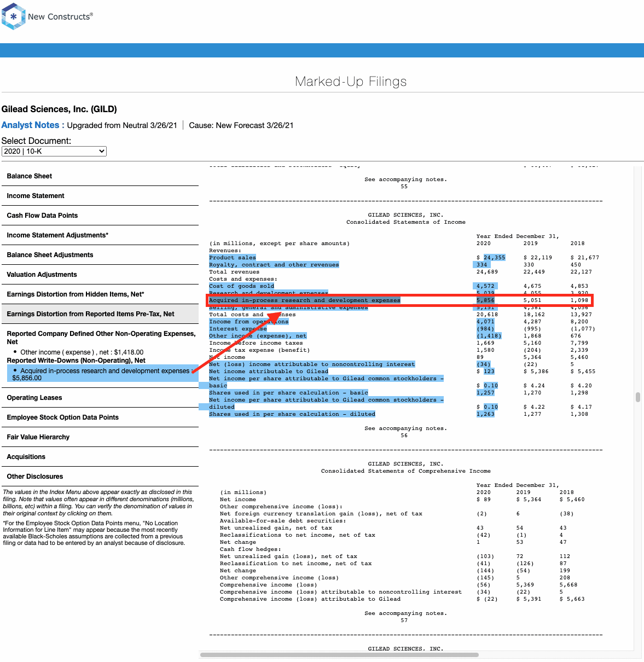
Task: Click the Marked-Up Filings page title
Action: [351, 82]
